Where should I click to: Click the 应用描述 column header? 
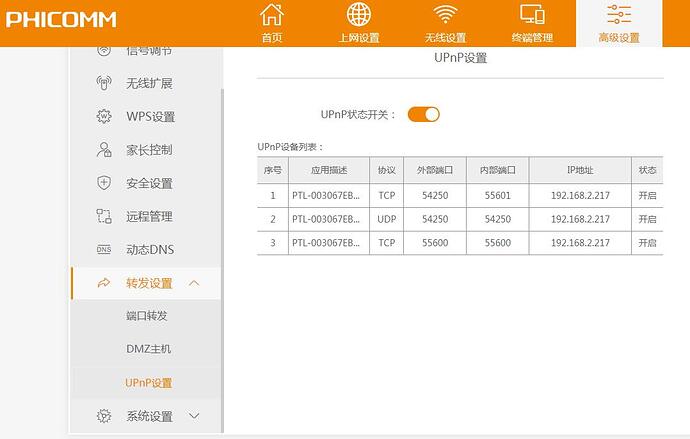click(329, 170)
